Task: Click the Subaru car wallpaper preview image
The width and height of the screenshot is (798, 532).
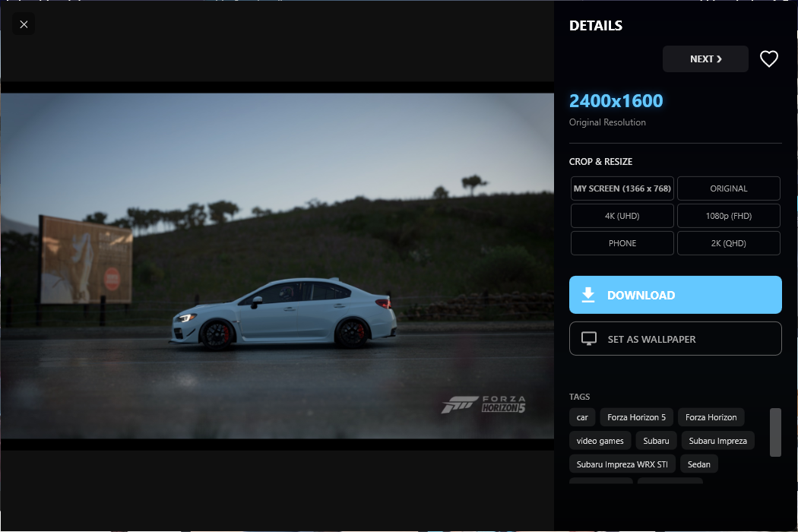Action: (x=277, y=266)
